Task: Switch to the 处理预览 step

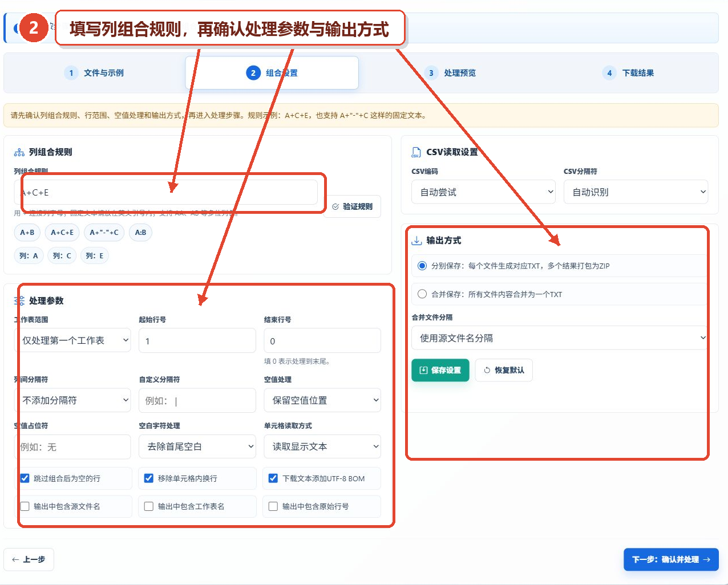Action: coord(451,73)
